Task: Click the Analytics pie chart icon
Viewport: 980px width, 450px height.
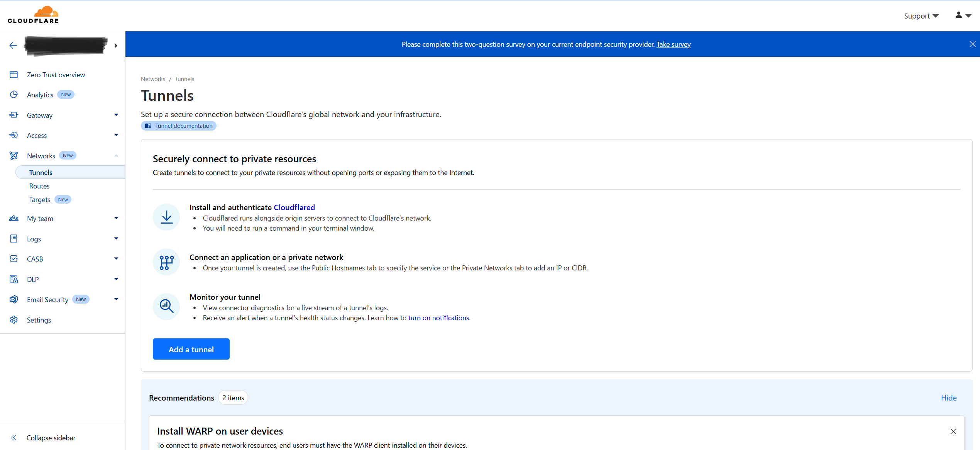Action: (x=14, y=95)
